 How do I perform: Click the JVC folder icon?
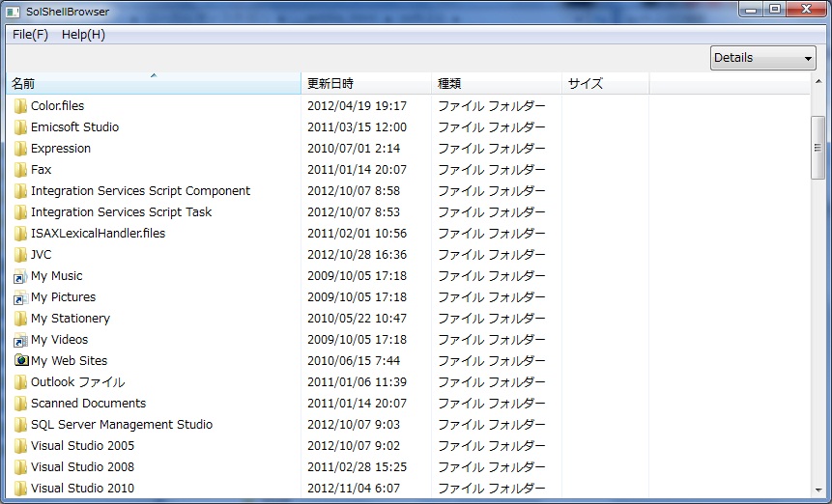20,254
